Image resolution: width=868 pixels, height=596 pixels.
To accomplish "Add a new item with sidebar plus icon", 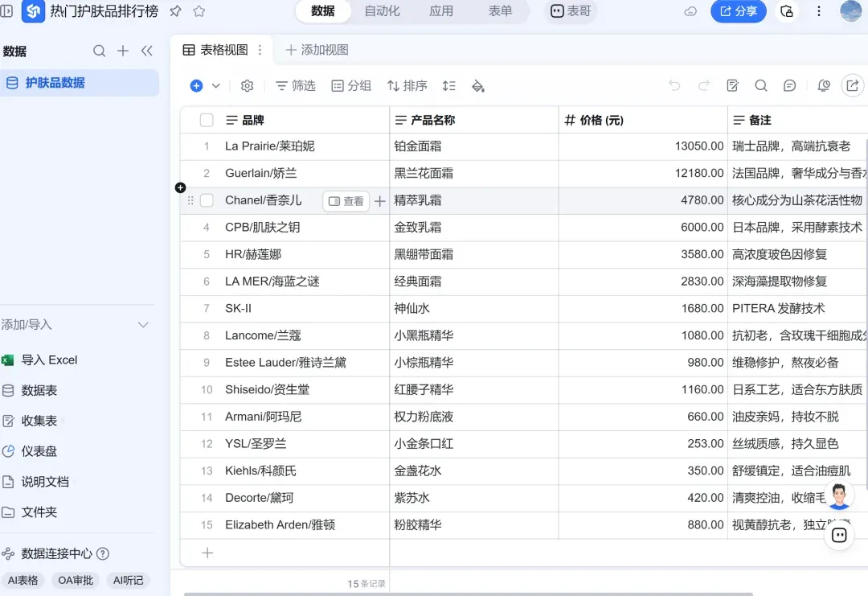I will tap(123, 51).
